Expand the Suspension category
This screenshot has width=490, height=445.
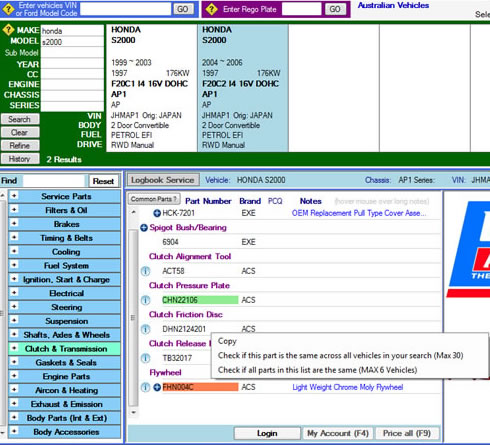[x=14, y=320]
